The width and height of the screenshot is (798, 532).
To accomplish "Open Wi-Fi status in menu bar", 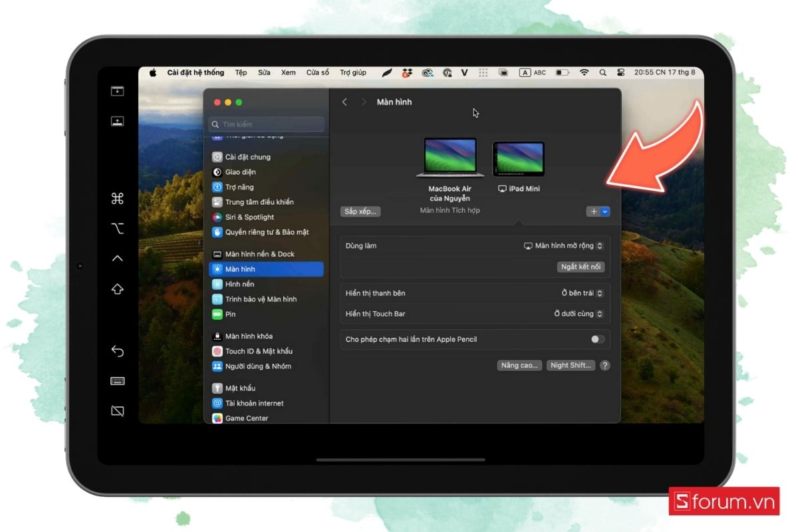I will point(585,72).
